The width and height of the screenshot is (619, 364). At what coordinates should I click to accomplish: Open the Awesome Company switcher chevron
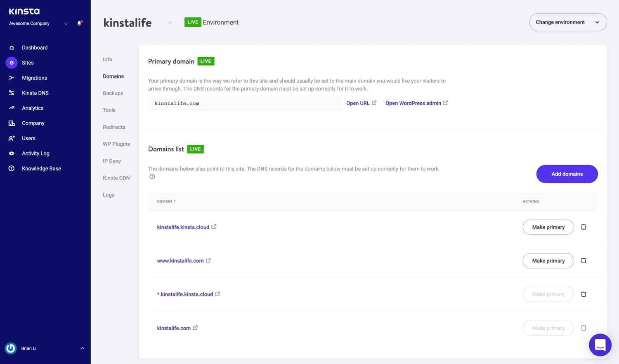click(66, 24)
